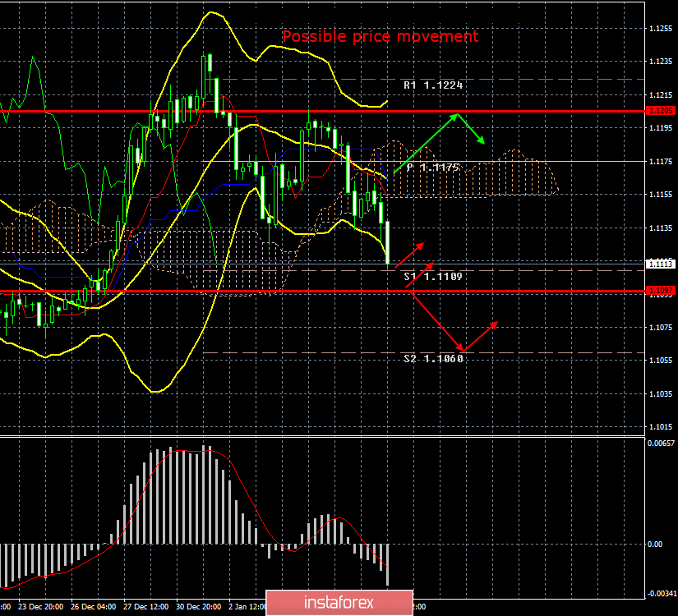The image size is (678, 616).
Task: Select the S2 1.1060 support label
Action: [432, 358]
